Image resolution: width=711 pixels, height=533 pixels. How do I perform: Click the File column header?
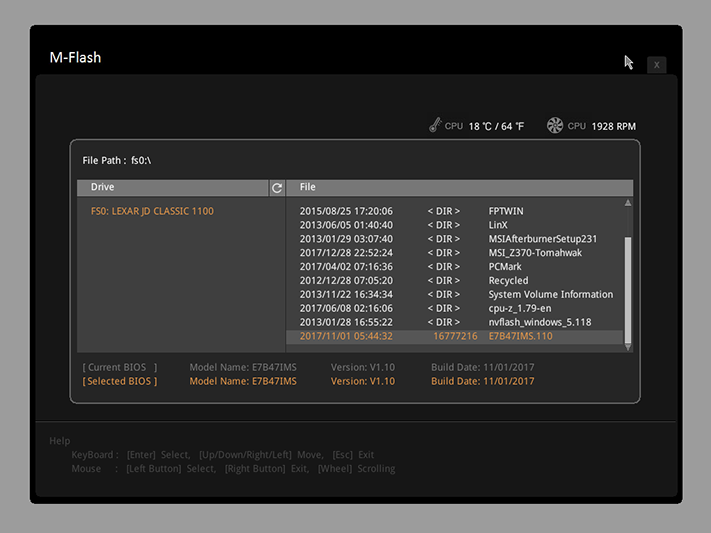click(x=459, y=187)
